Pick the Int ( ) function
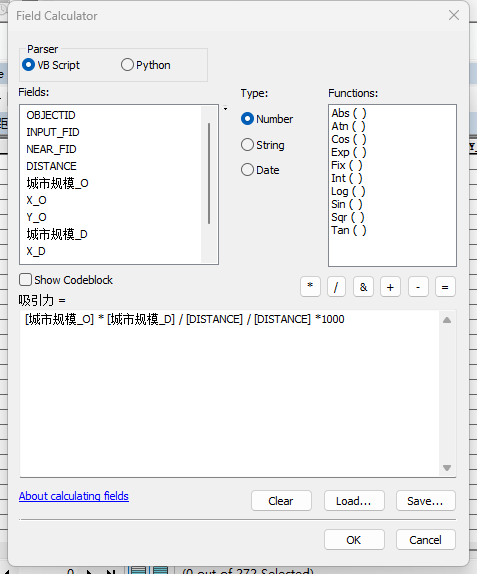This screenshot has height=574, width=477. (x=347, y=178)
